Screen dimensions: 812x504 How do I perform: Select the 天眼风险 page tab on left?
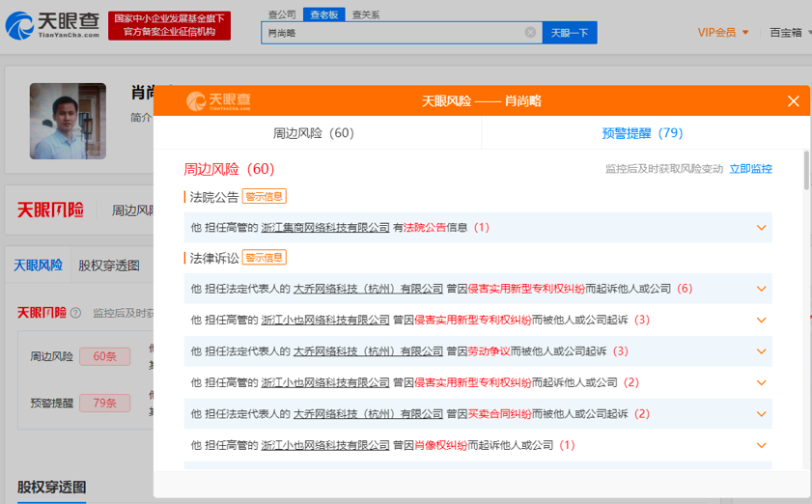click(38, 266)
